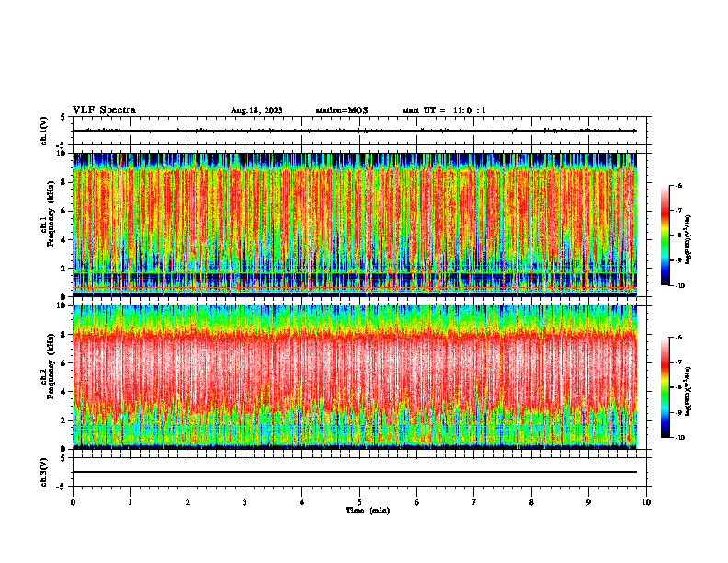The image size is (728, 563).
Task: Click the ch.1 spectrogram plot area
Action: click(x=355, y=224)
